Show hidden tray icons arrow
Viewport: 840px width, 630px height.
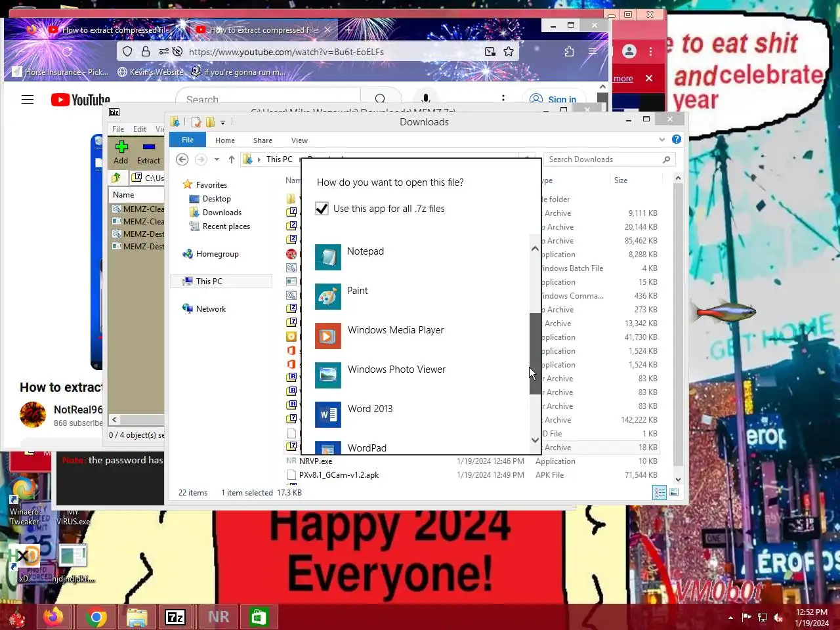(x=730, y=617)
